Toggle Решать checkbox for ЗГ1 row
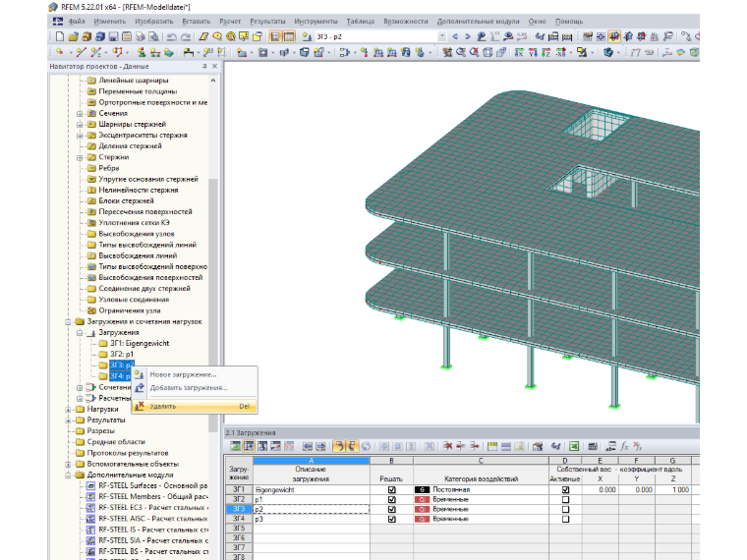This screenshot has height=560, width=747. (391, 489)
